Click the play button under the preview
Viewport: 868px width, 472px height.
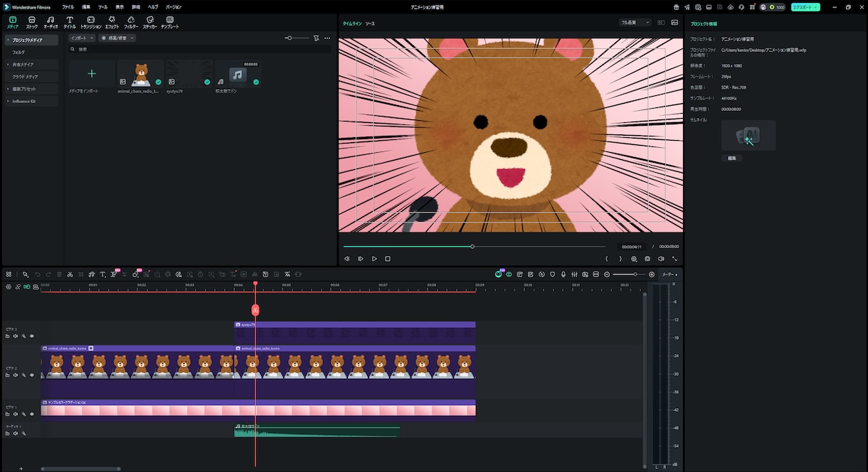pyautogui.click(x=374, y=259)
